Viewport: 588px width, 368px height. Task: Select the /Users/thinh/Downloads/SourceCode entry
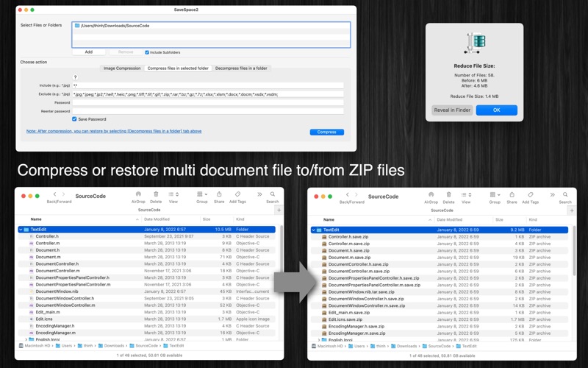coord(211,26)
